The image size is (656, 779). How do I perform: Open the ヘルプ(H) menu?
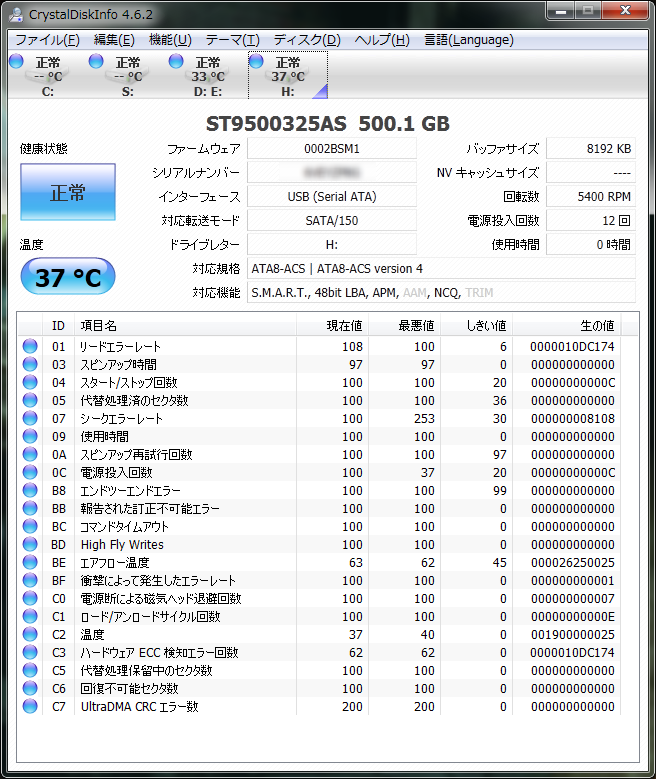click(382, 40)
